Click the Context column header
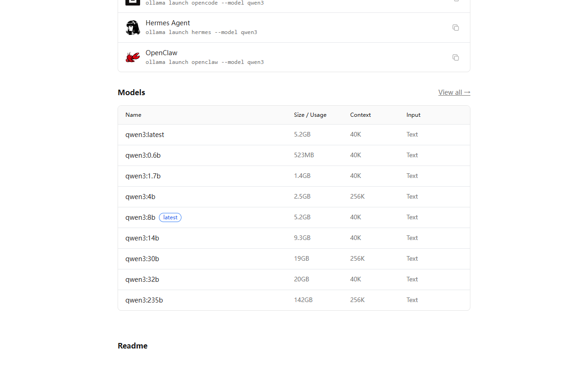The image size is (588, 377). coord(360,115)
